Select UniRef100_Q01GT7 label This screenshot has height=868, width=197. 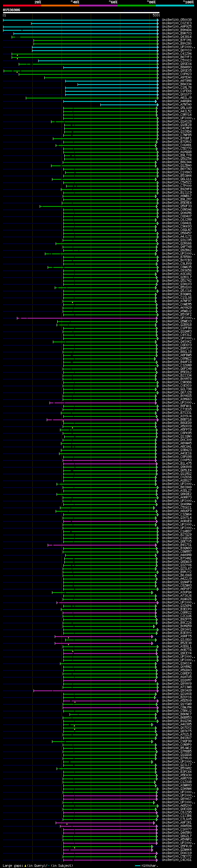tap(177, 94)
